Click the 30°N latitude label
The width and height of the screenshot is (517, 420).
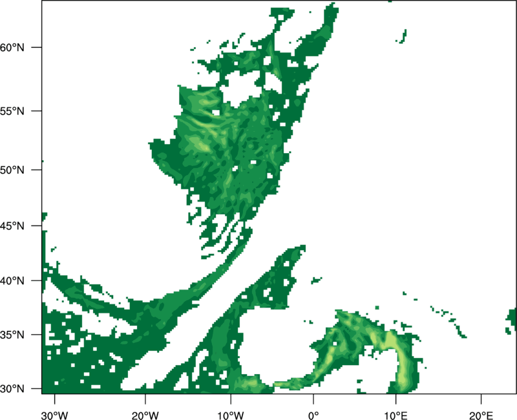(12, 389)
